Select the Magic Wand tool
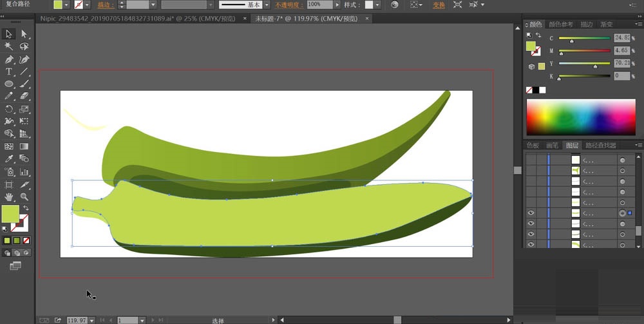The height and width of the screenshot is (324, 644). tap(9, 46)
